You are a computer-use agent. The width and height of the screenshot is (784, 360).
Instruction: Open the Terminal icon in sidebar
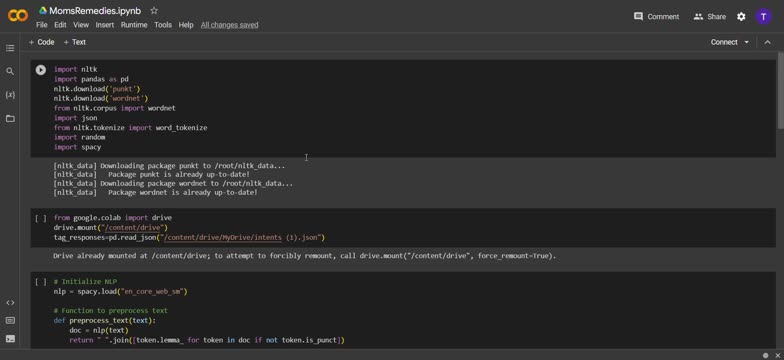point(10,338)
